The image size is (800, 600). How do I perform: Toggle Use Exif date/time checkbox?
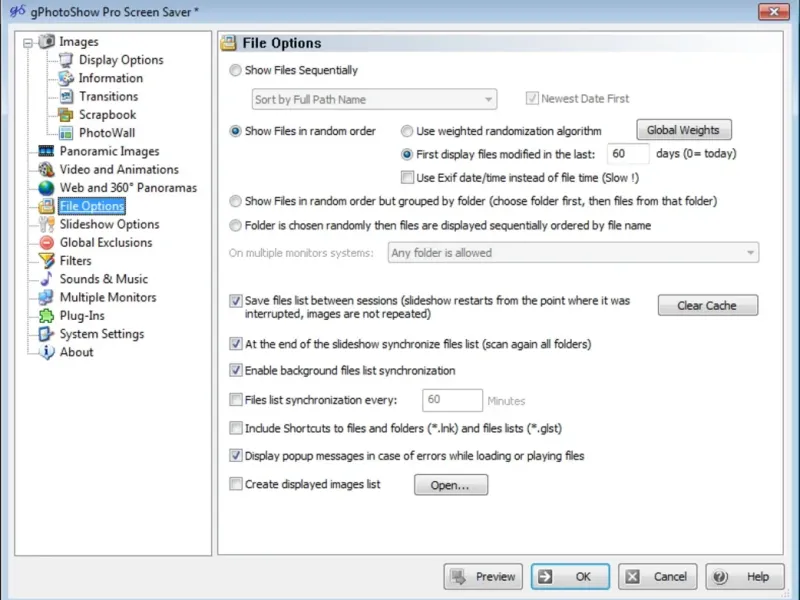[x=407, y=178]
